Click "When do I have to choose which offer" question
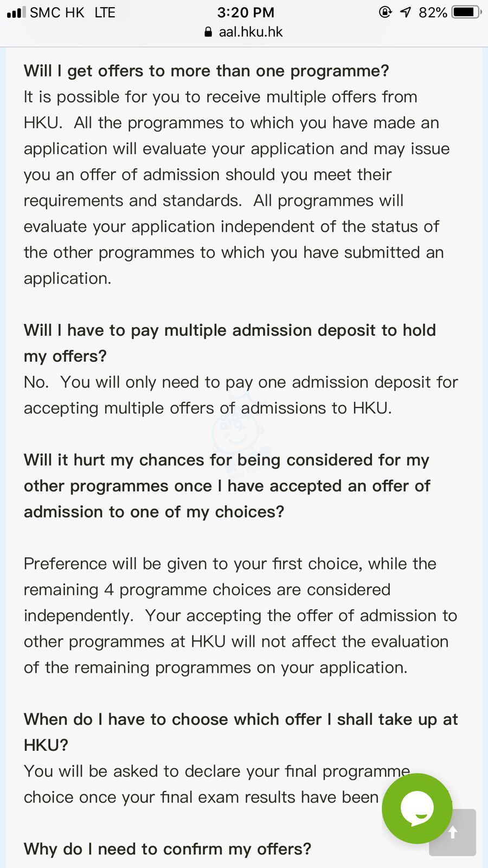Image resolution: width=488 pixels, height=868 pixels. pyautogui.click(x=240, y=732)
